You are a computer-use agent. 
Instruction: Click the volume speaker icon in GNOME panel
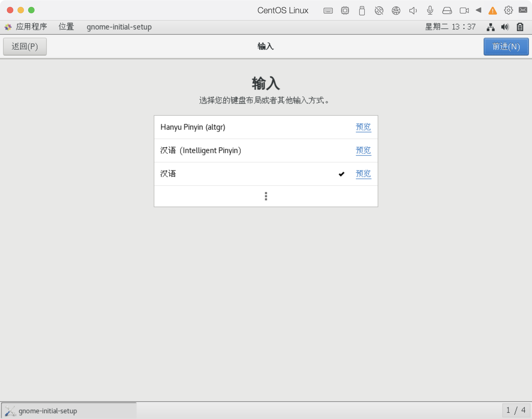[x=505, y=27]
